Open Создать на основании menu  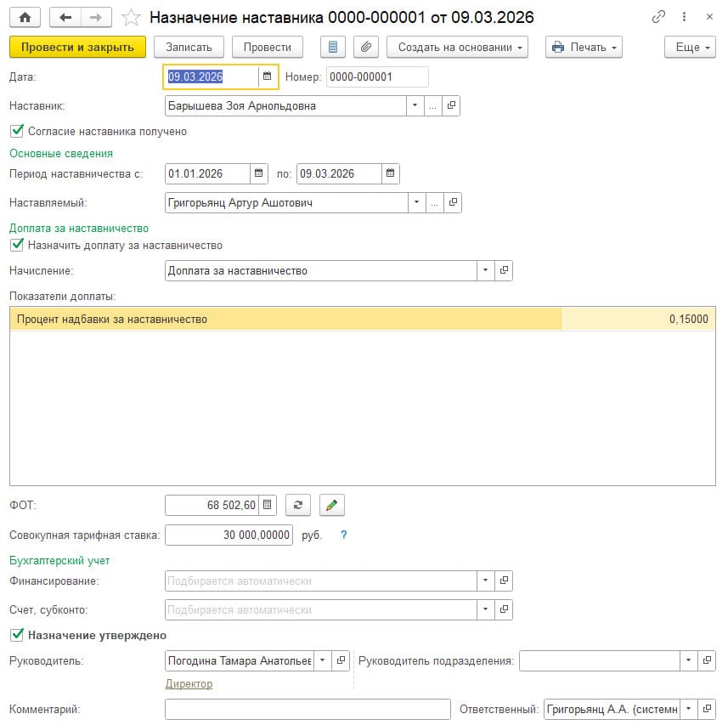(457, 48)
